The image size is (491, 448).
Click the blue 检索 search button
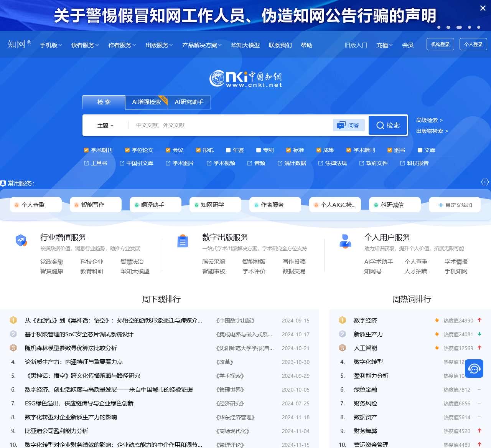point(388,125)
